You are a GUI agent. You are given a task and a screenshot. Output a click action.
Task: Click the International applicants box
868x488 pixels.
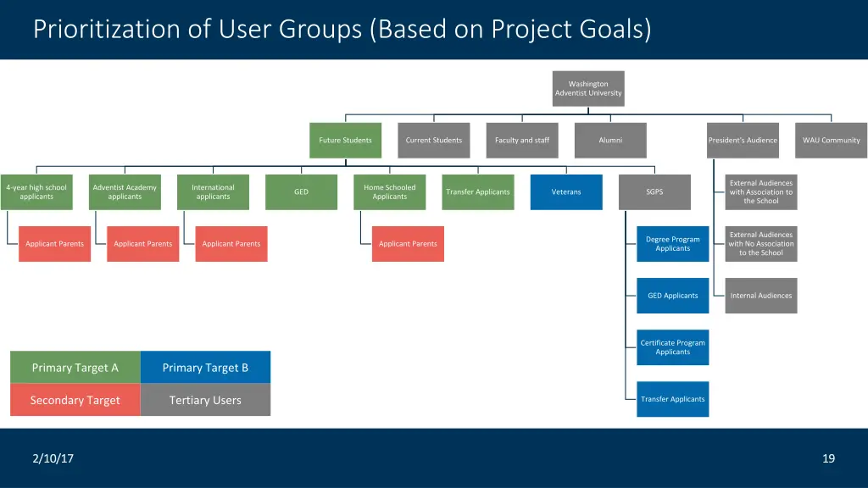(x=213, y=192)
